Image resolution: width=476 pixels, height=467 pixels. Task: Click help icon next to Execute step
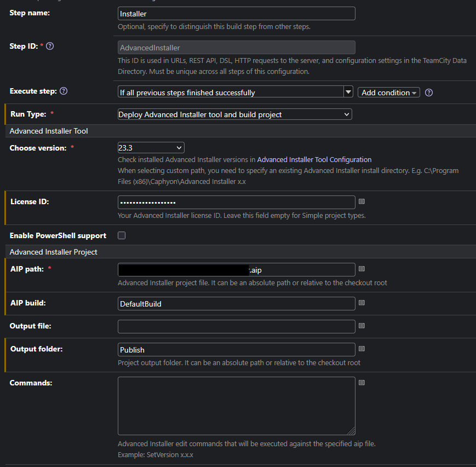(64, 91)
